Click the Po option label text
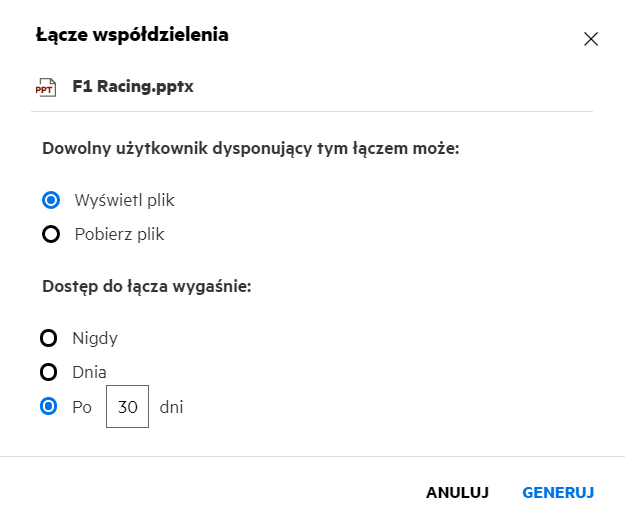 click(82, 407)
